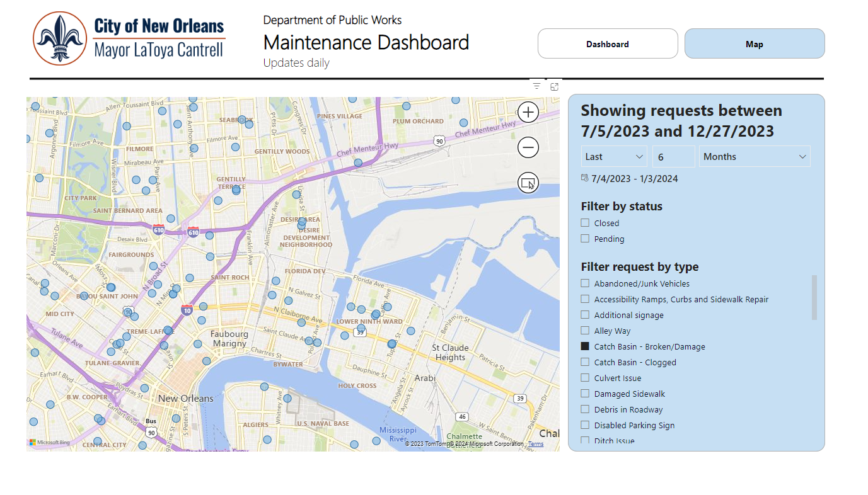The image size is (868, 495).
Task: Open the Last dropdown
Action: (x=613, y=156)
